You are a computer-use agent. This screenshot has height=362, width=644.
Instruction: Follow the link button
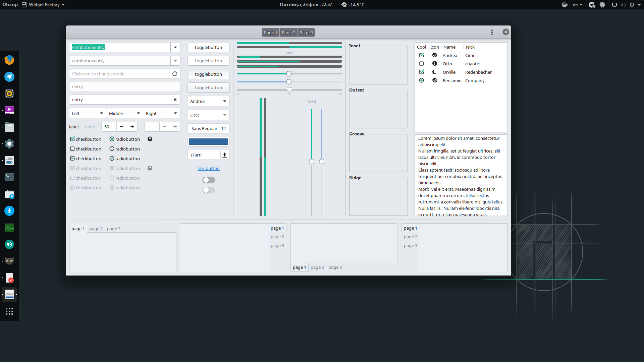(209, 168)
